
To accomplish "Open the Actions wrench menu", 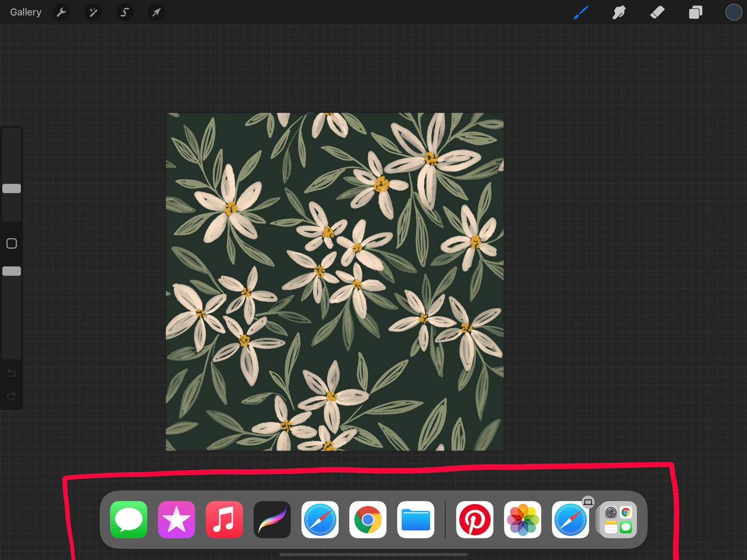I will click(61, 12).
